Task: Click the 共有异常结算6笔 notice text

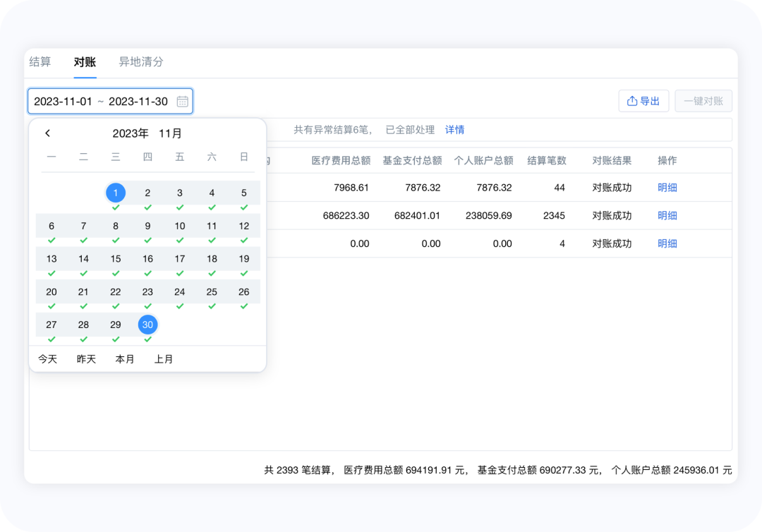Action: click(332, 130)
